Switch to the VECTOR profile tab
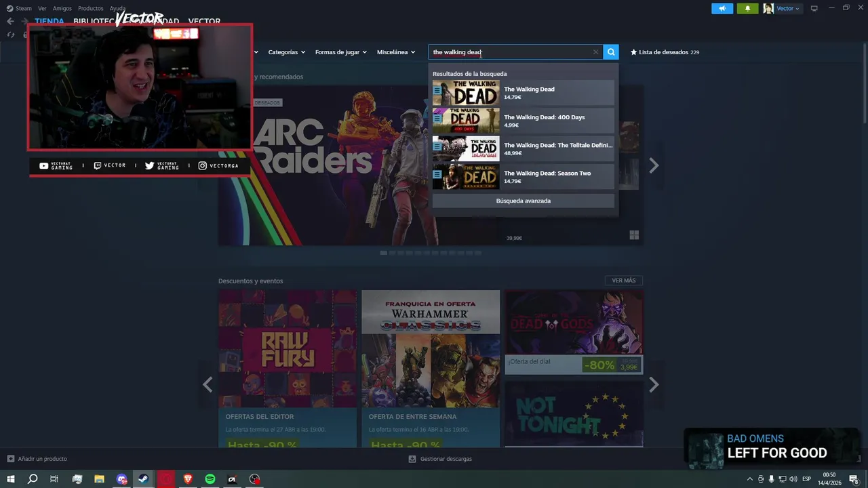This screenshot has width=868, height=488. 204,22
